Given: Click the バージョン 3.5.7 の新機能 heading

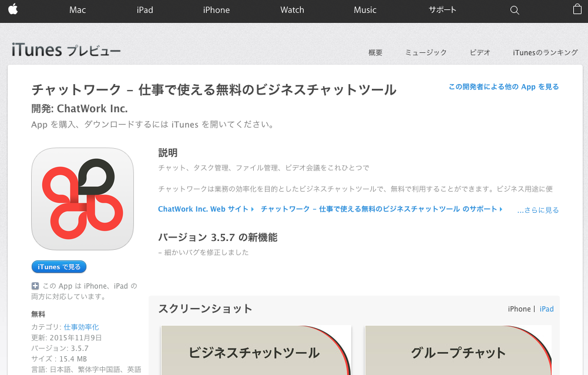Looking at the screenshot, I should (218, 237).
